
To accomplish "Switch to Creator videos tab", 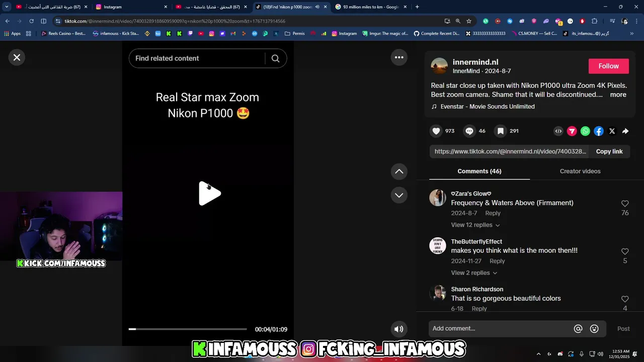I will point(580,171).
